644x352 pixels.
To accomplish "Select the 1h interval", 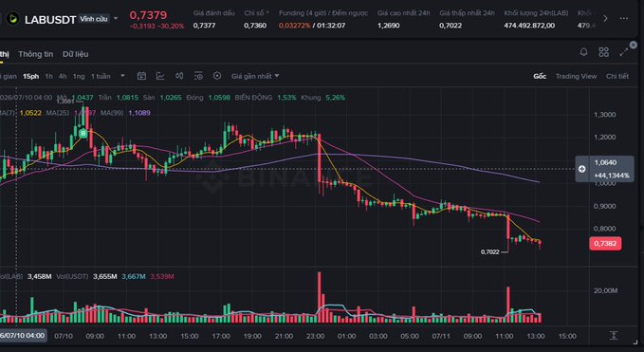I will click(49, 77).
